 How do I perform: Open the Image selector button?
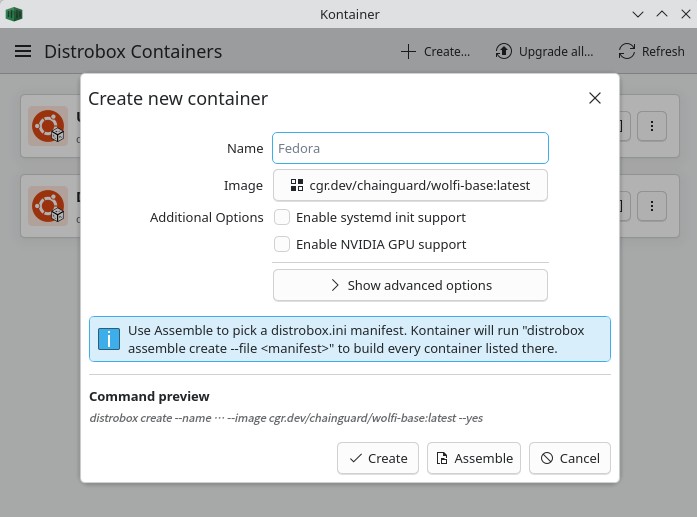[x=410, y=185]
